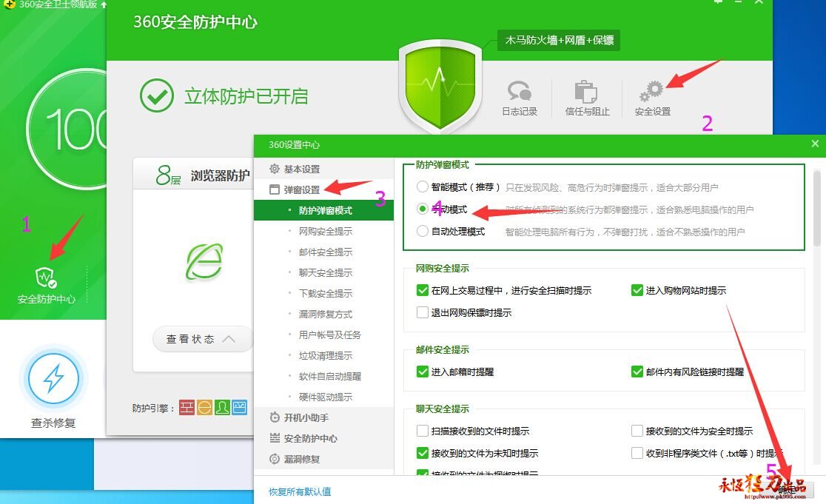Image resolution: width=826 pixels, height=504 pixels.
Task: Click the 恢复所有默认值 link
Action: click(x=300, y=491)
